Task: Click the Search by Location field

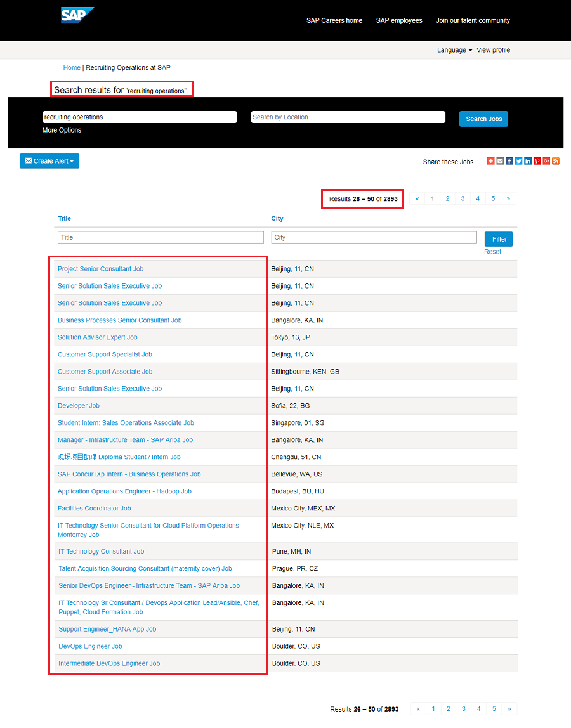Action: (348, 117)
